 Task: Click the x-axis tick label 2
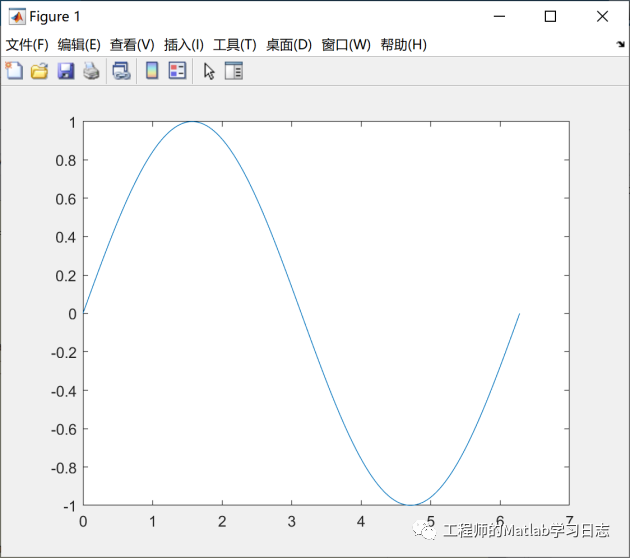click(x=222, y=521)
